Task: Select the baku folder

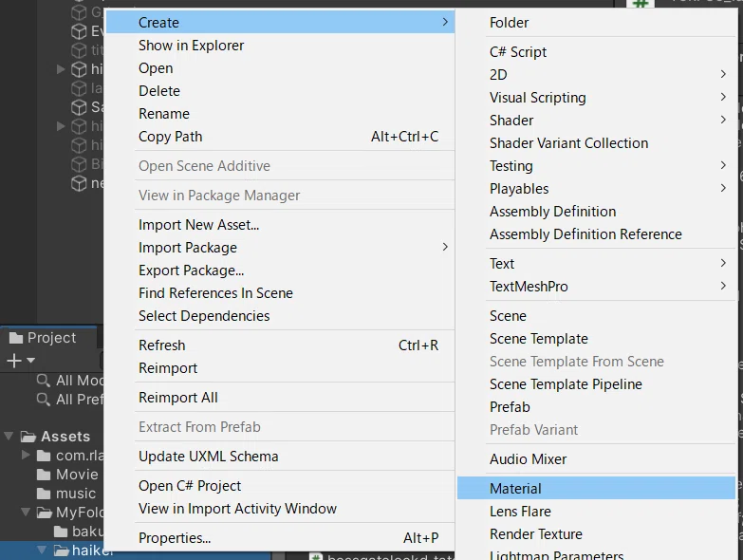Action: (87, 532)
